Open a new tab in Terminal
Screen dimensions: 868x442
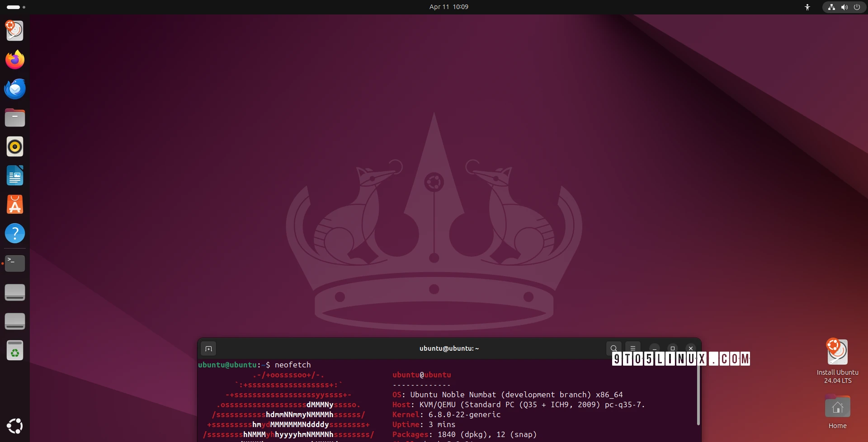208,348
